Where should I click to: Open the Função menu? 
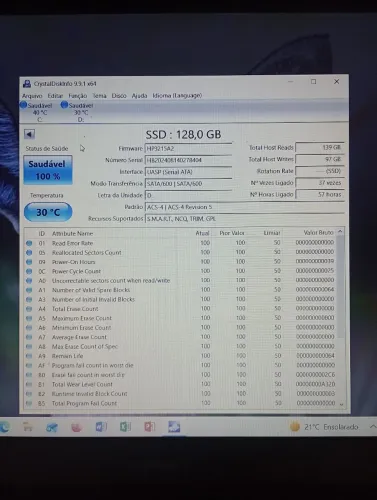[x=78, y=96]
